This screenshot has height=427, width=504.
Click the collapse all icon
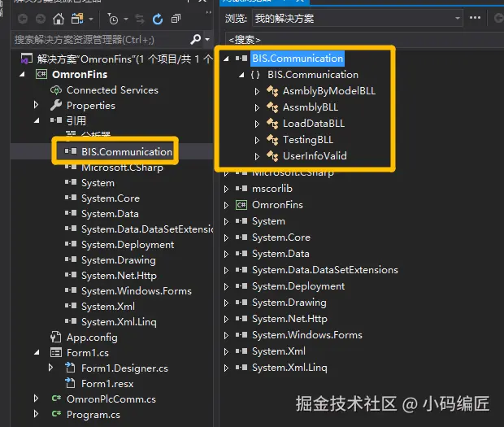pyautogui.click(x=176, y=19)
